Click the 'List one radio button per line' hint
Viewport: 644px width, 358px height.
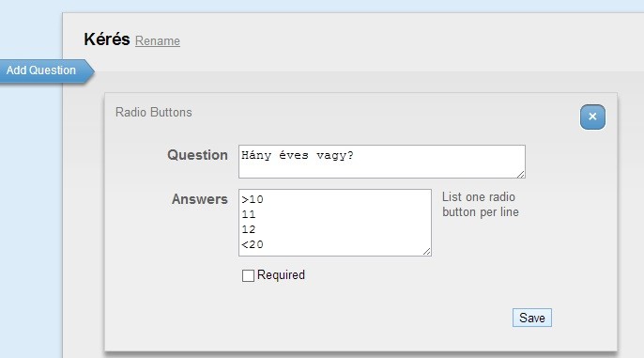481,204
